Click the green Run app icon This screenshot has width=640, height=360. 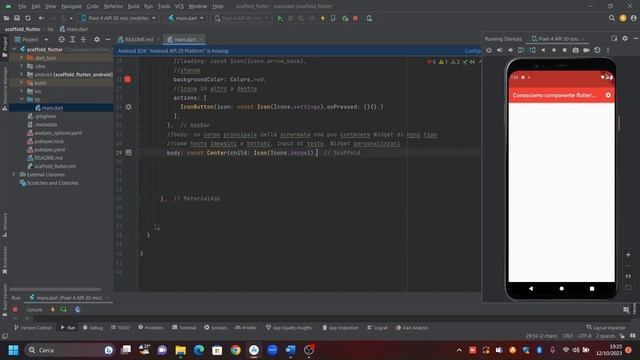[280, 18]
